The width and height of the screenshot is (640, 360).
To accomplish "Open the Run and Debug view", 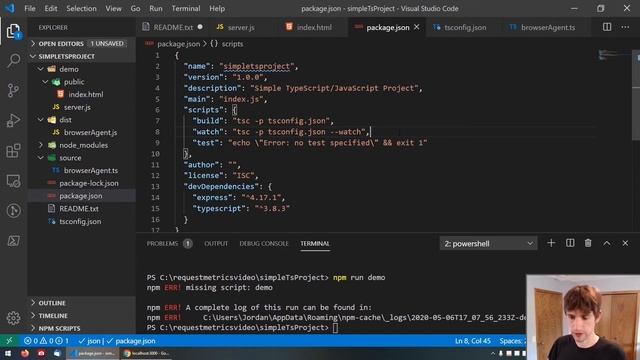I will pos(13,120).
